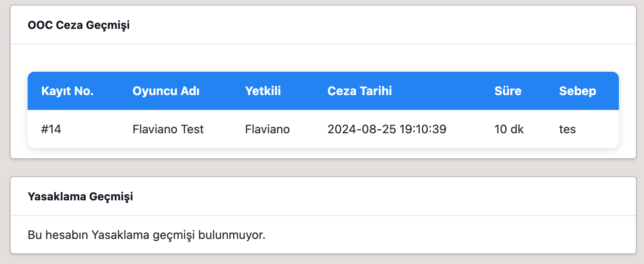Click the reason text tes
Viewport: 644px width, 264px height.
coord(567,129)
